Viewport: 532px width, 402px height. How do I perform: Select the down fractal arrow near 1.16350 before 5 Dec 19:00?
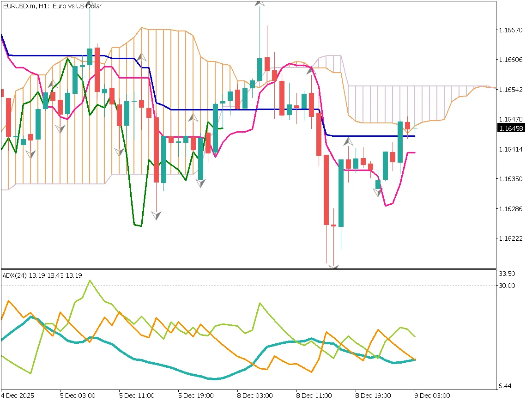(x=200, y=183)
